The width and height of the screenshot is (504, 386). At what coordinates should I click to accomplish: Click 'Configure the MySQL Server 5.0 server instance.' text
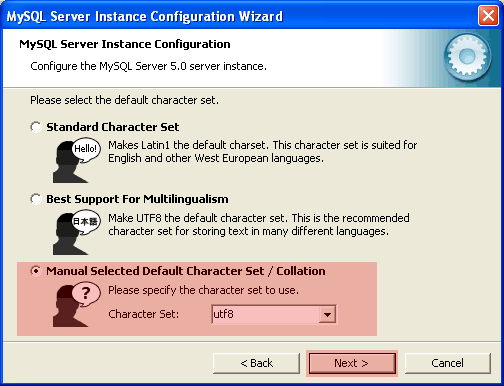point(148,66)
